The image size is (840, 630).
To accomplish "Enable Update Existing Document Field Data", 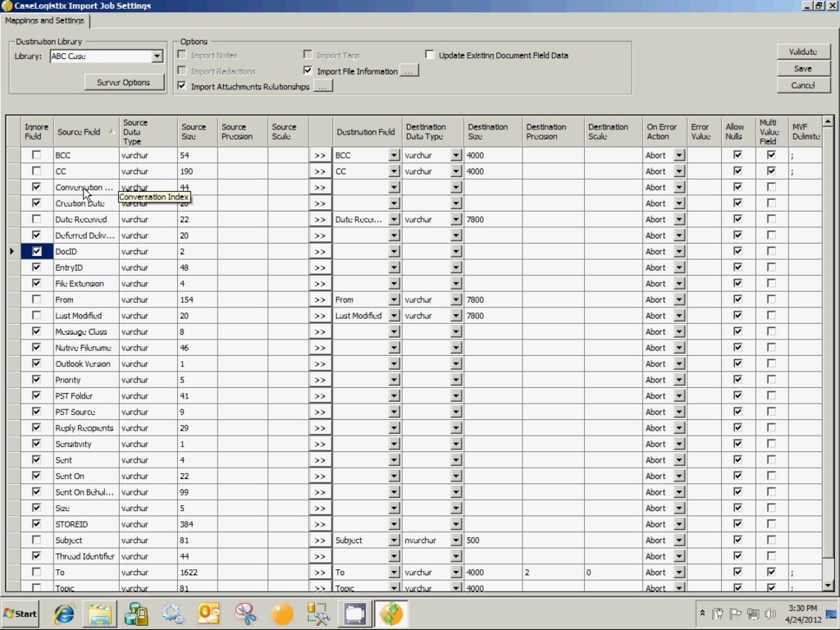I will pos(430,56).
